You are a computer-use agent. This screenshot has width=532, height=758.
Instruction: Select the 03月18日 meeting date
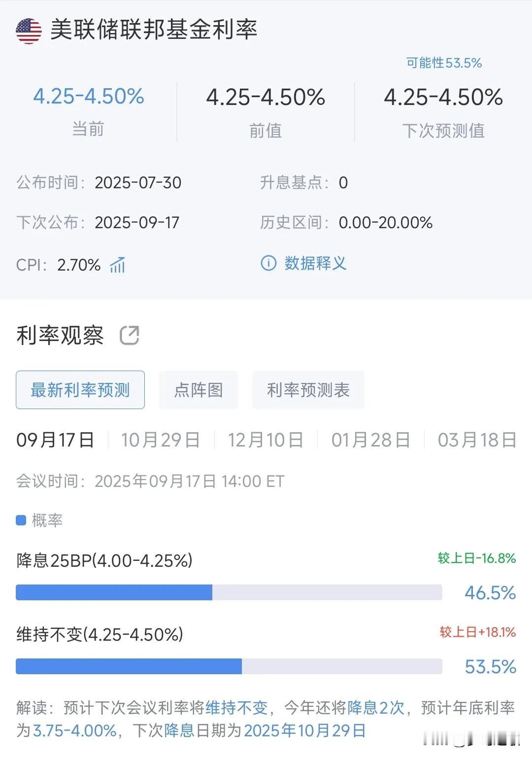tap(477, 440)
